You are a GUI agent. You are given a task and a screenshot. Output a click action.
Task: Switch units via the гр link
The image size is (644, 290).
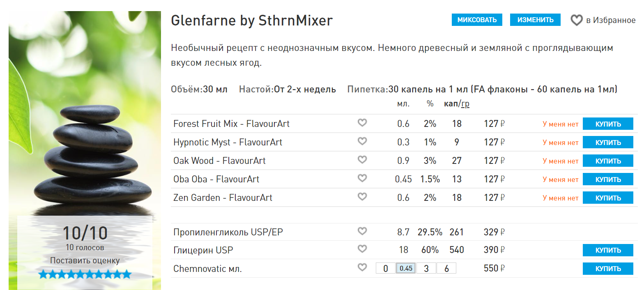tap(465, 104)
